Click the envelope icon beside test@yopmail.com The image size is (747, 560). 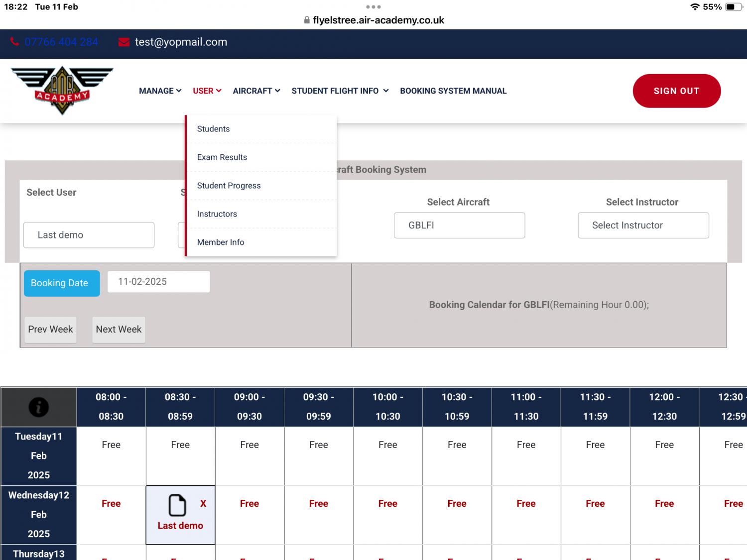(x=123, y=42)
